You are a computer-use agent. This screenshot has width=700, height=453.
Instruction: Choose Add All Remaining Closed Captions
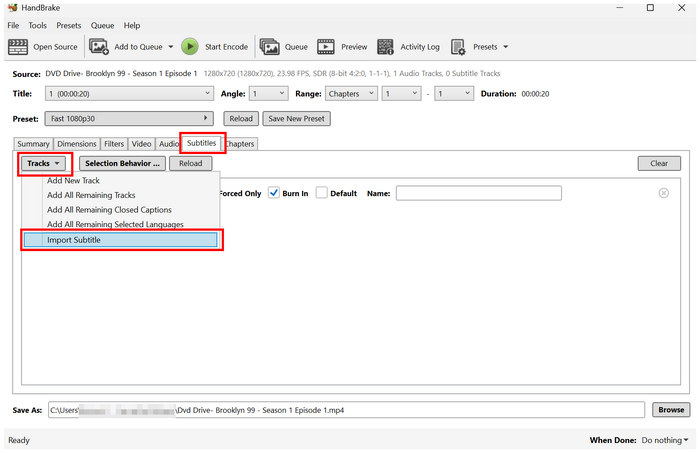tap(109, 209)
